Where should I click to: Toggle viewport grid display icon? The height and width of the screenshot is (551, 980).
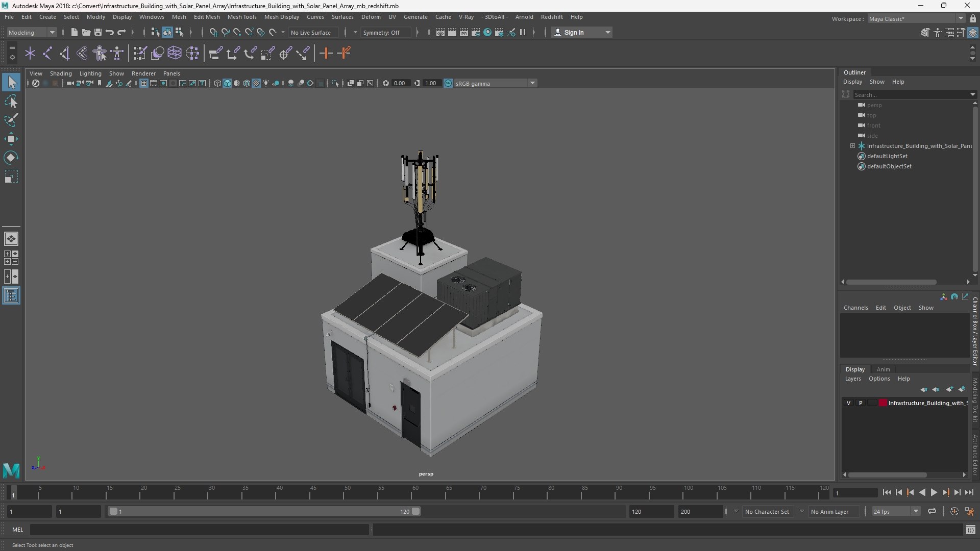point(144,83)
